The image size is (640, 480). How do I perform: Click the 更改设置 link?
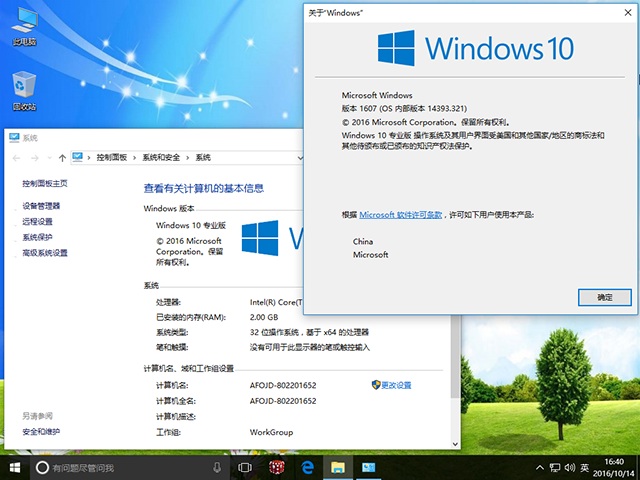click(x=396, y=385)
